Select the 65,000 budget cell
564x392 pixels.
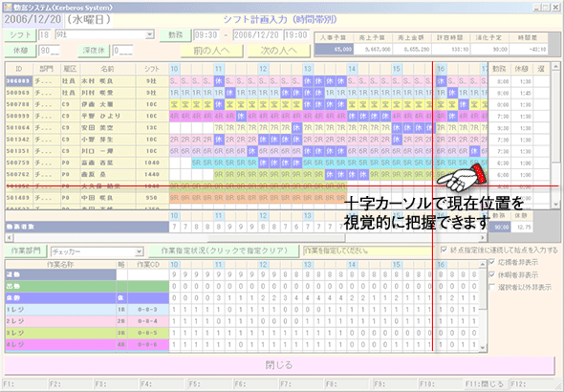pos(334,50)
